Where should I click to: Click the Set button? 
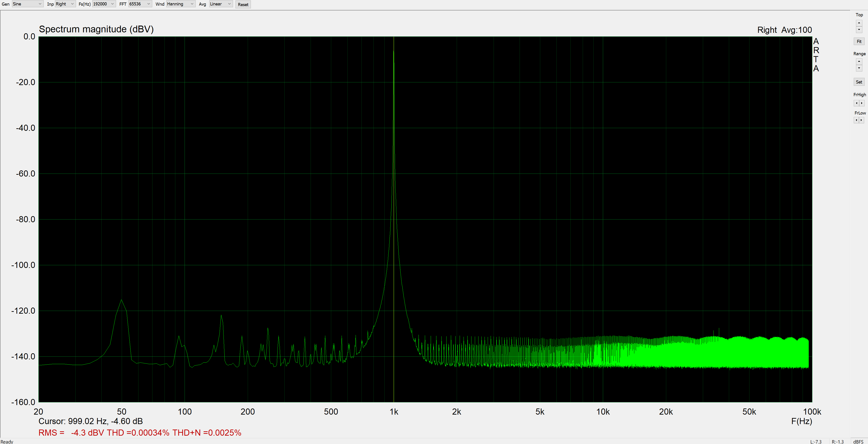click(859, 82)
